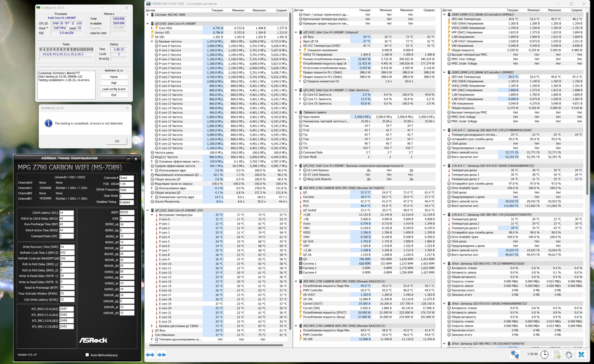594x364 pixels.
Task: Expand the Core VIDs tree item
Action: (152, 28)
